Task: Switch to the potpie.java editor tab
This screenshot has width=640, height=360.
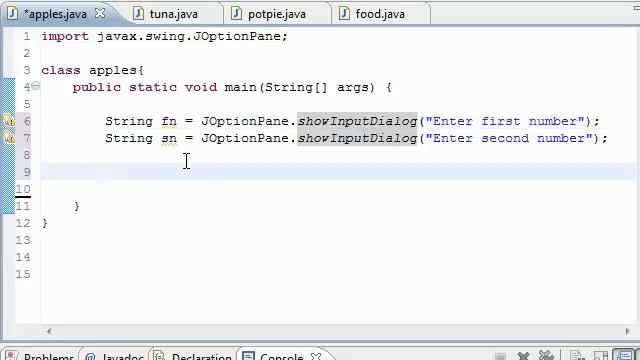Action: tap(277, 14)
